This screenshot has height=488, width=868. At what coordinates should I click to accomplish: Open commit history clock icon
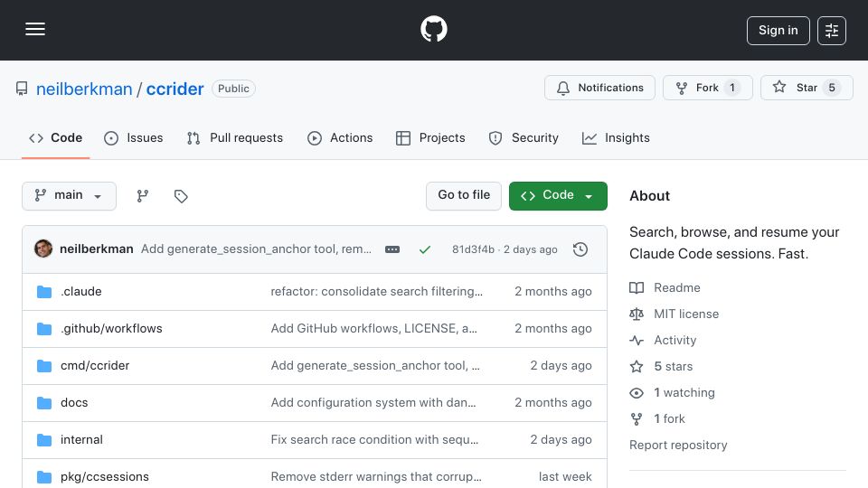click(580, 249)
